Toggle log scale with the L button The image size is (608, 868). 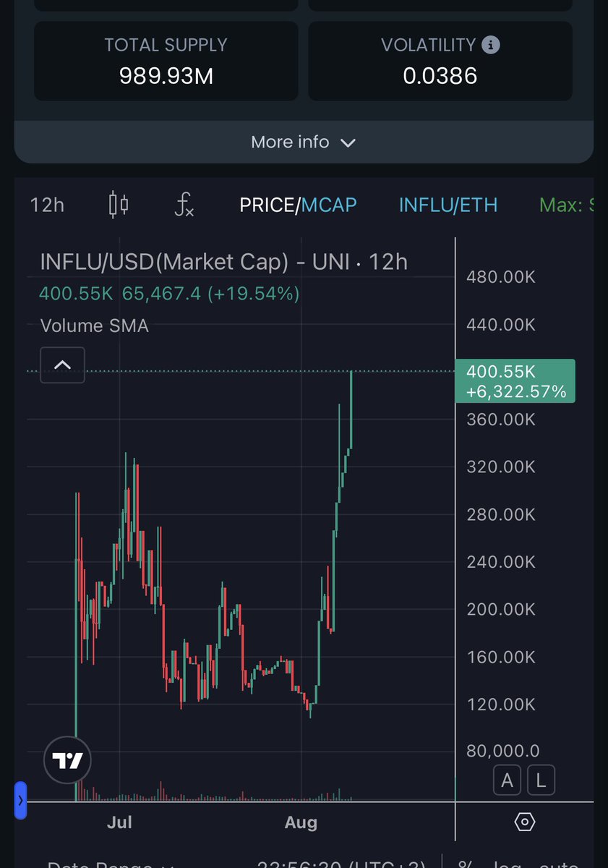(x=540, y=780)
